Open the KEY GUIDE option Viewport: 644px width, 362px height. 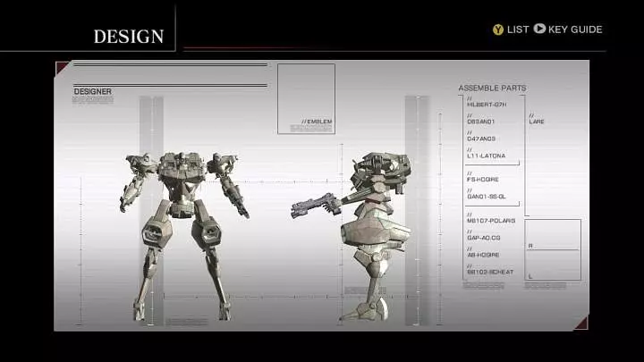[x=575, y=29]
